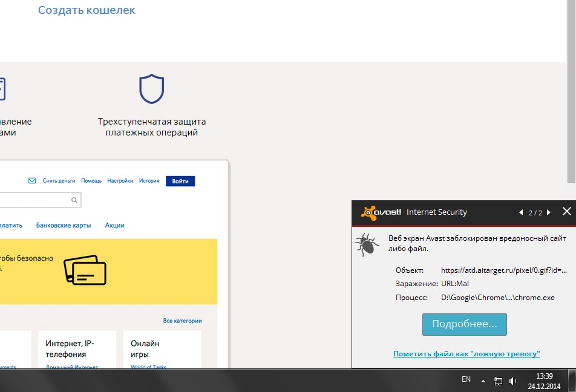Click the network tray icon
The width and height of the screenshot is (576, 392).
click(x=498, y=381)
